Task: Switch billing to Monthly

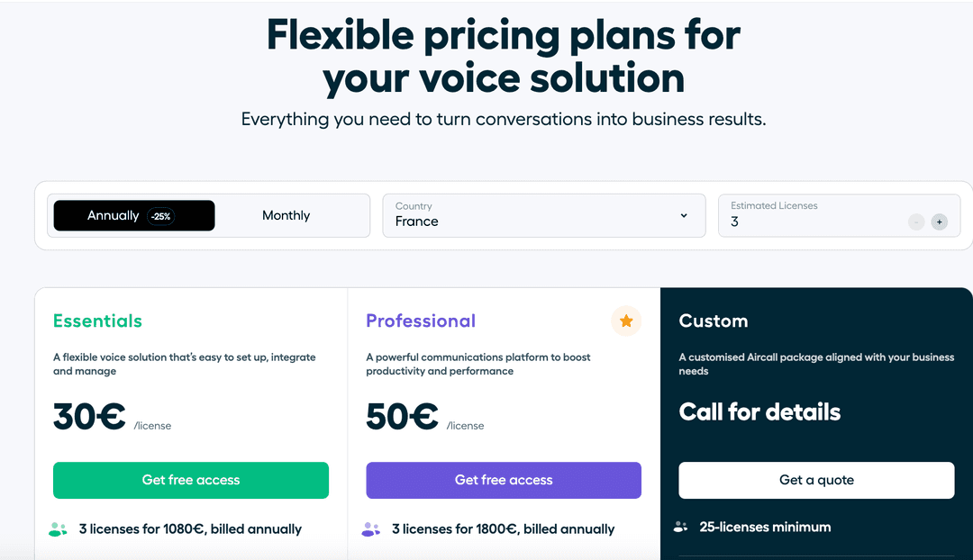Action: coord(286,216)
